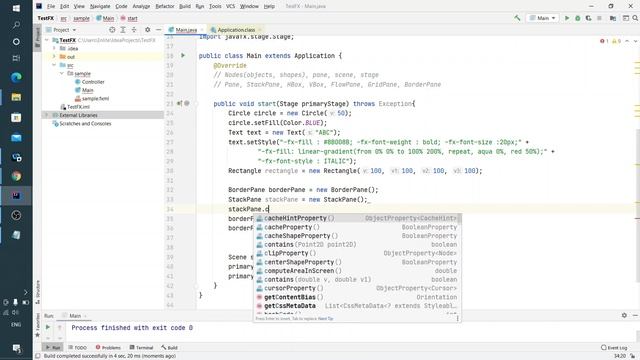Collapse the TestFX root project node
Image resolution: width=640 pixels, height=360 pixels.
(x=47, y=40)
